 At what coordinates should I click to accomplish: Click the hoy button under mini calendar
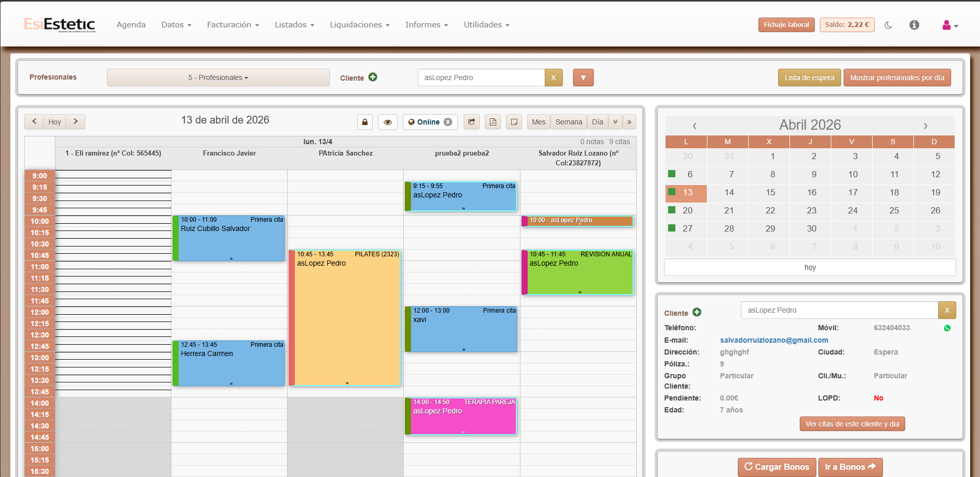pyautogui.click(x=810, y=267)
